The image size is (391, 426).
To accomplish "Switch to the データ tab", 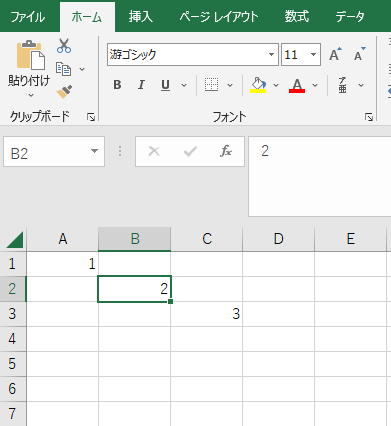I will pyautogui.click(x=350, y=17).
